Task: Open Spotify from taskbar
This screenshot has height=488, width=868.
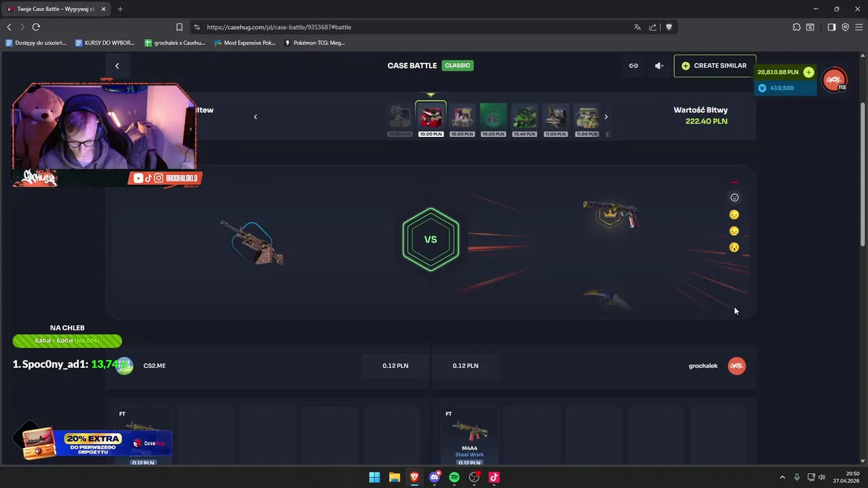Action: click(454, 477)
